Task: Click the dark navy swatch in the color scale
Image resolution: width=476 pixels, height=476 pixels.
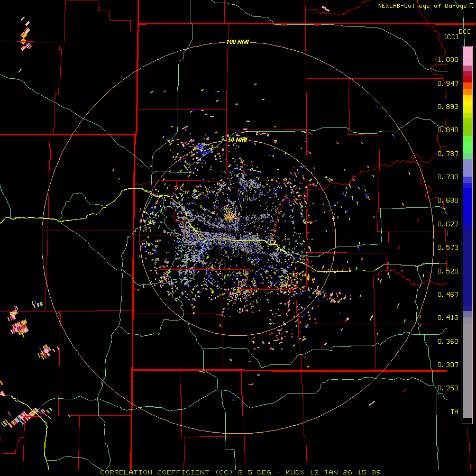Action: tap(467, 270)
